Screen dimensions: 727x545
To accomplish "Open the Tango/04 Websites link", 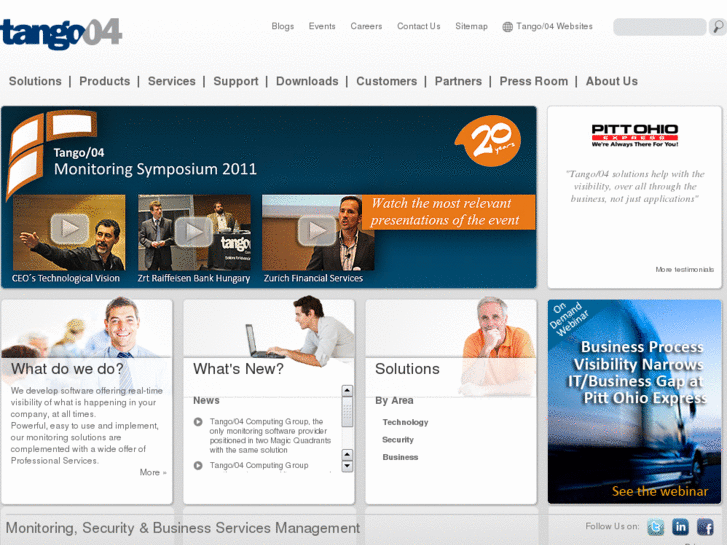I will (555, 26).
